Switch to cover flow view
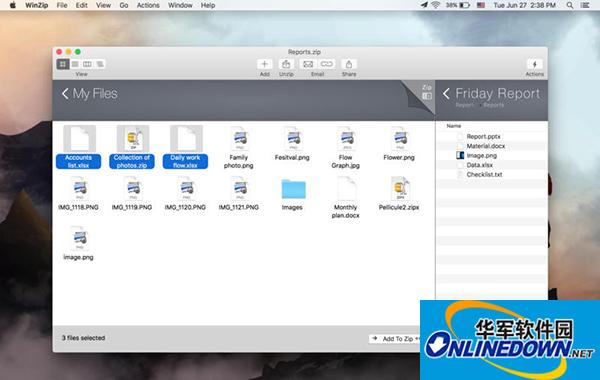The image size is (600, 380). (100, 64)
